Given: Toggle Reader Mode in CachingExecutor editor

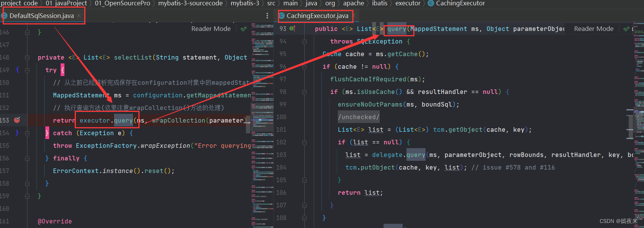Looking at the screenshot, I should 594,29.
